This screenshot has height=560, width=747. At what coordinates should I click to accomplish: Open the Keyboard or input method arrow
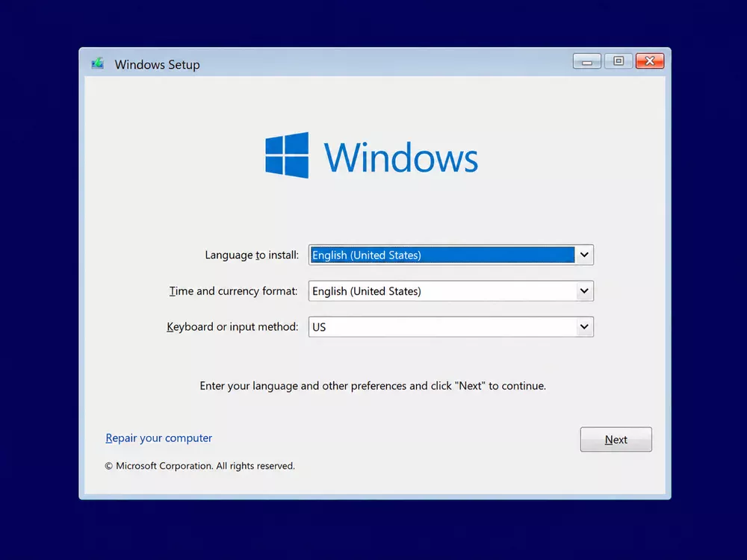584,327
